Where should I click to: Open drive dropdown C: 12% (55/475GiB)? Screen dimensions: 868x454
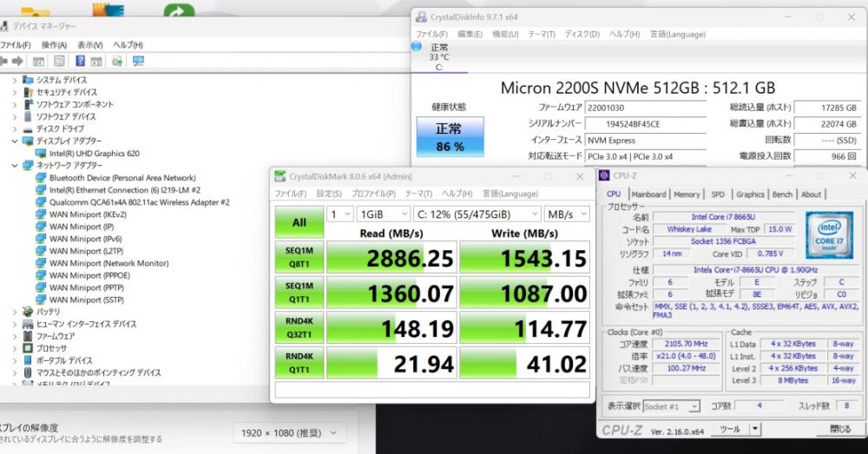click(x=477, y=214)
